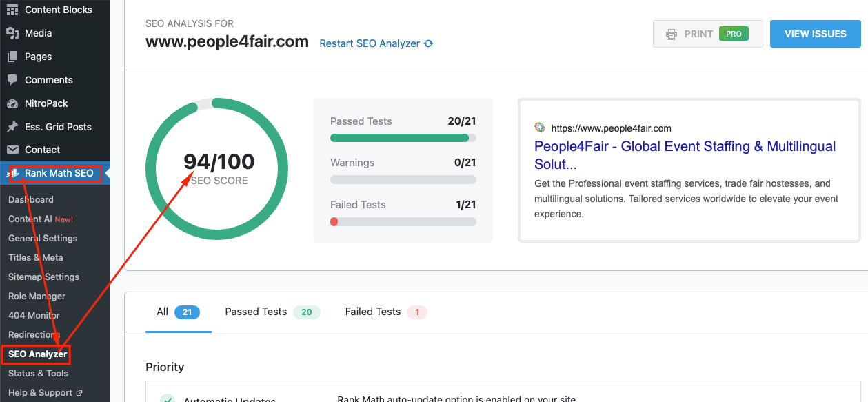Viewport: 868px width, 402px height.
Task: Click the Print PRO button
Action: [x=707, y=34]
